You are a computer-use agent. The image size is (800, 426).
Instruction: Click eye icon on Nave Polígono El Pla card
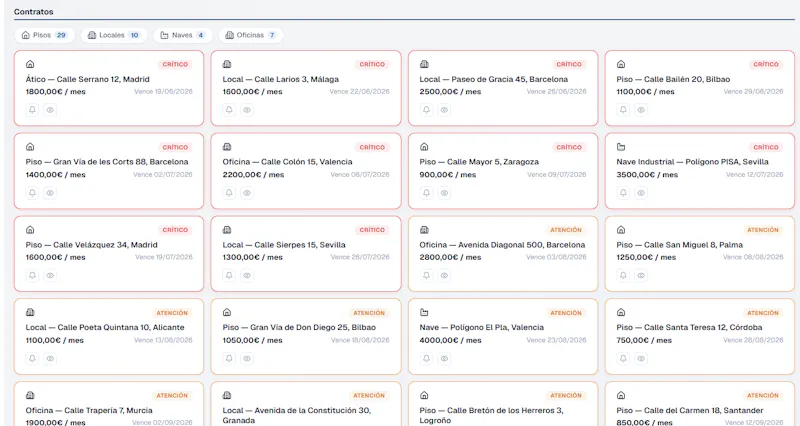pyautogui.click(x=444, y=359)
